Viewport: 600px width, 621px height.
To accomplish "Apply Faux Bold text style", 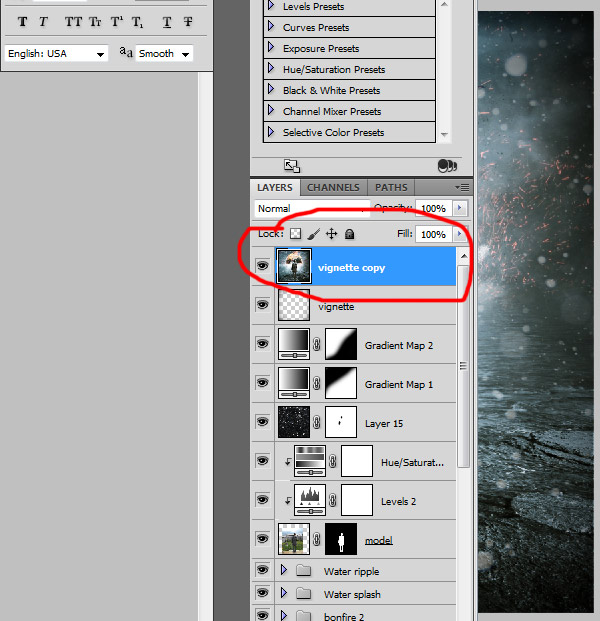I will [x=23, y=22].
